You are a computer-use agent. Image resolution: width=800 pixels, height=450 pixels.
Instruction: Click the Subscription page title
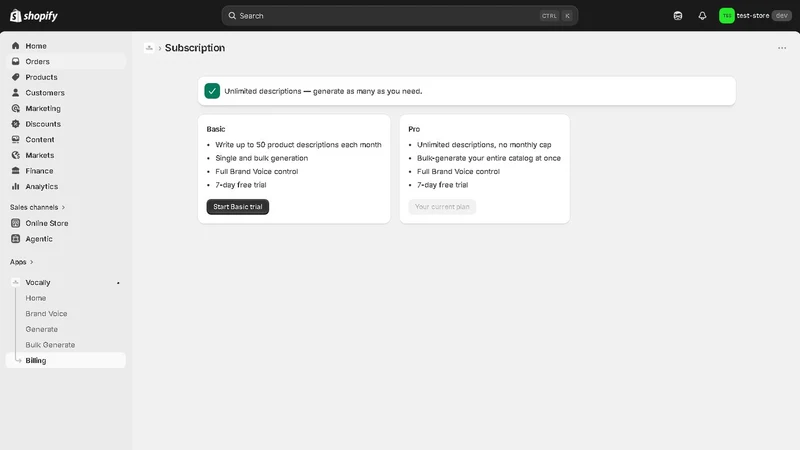[195, 48]
